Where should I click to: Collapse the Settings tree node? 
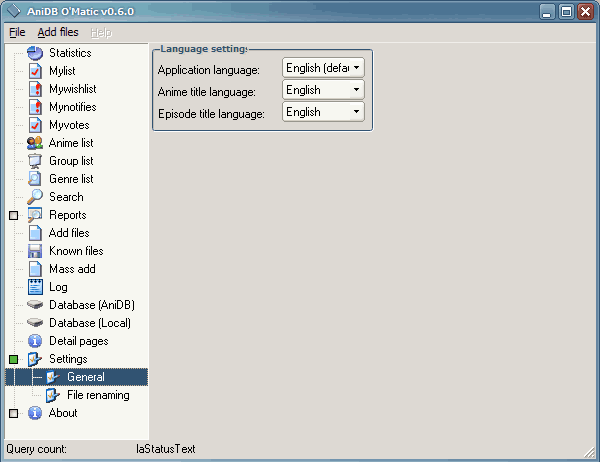[x=13, y=359]
